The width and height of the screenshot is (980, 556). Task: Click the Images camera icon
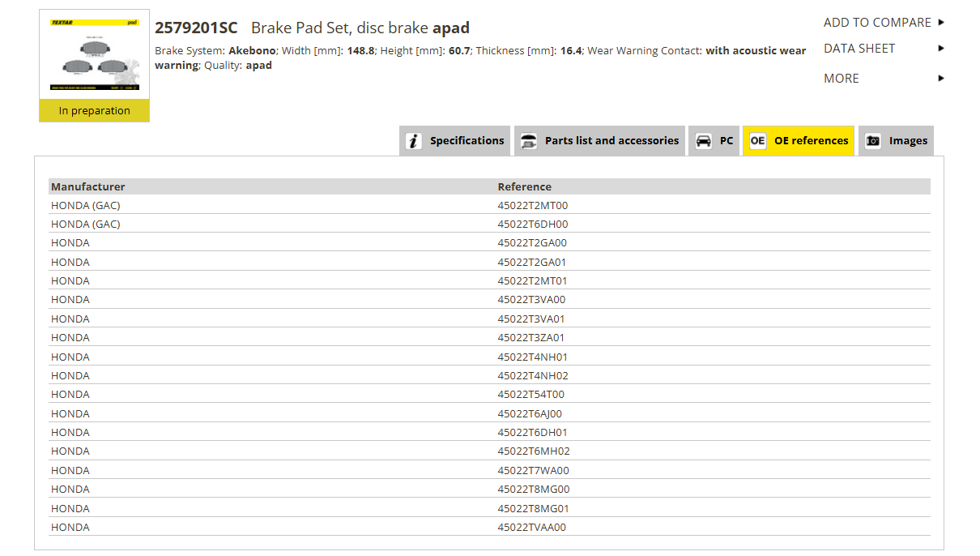point(872,141)
